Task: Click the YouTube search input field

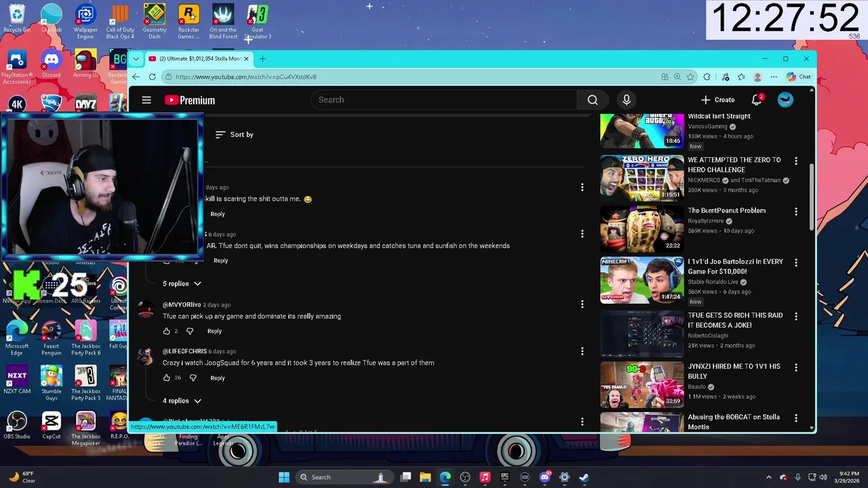Action: pos(445,100)
